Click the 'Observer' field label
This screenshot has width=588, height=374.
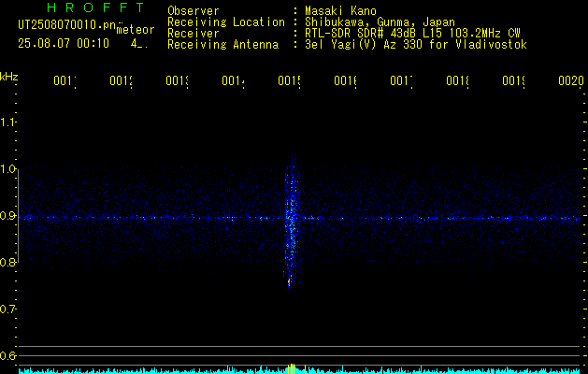[x=194, y=10]
